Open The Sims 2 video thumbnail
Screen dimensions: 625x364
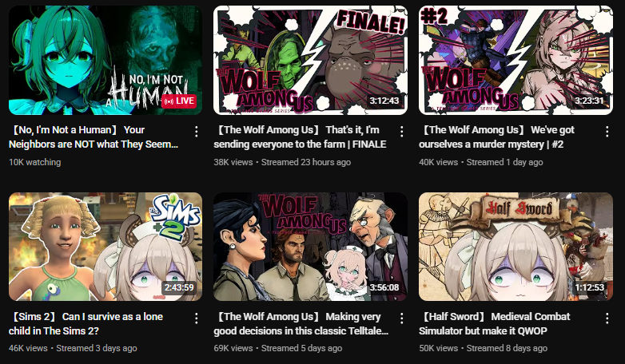105,247
